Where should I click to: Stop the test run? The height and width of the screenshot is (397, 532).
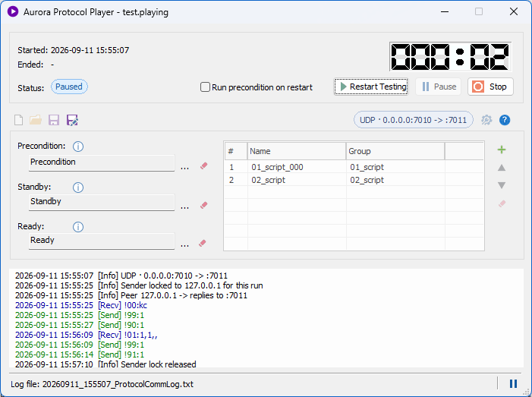pos(490,87)
